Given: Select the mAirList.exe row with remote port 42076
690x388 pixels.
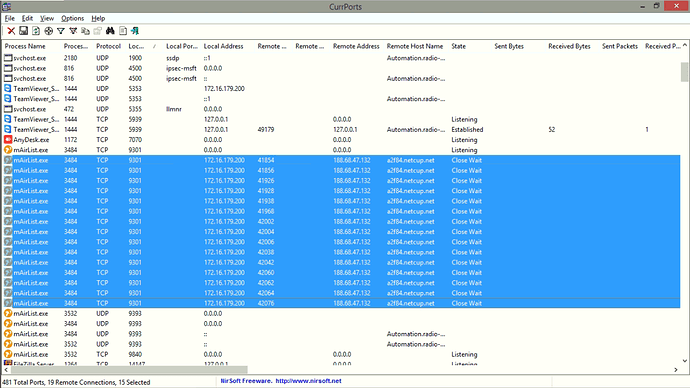Looking at the screenshot, I should click(341, 303).
